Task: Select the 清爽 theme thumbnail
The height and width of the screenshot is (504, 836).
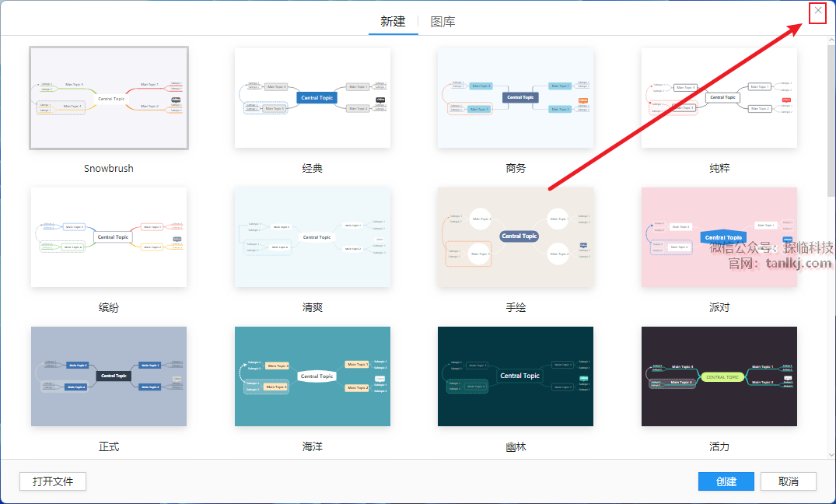Action: [313, 237]
